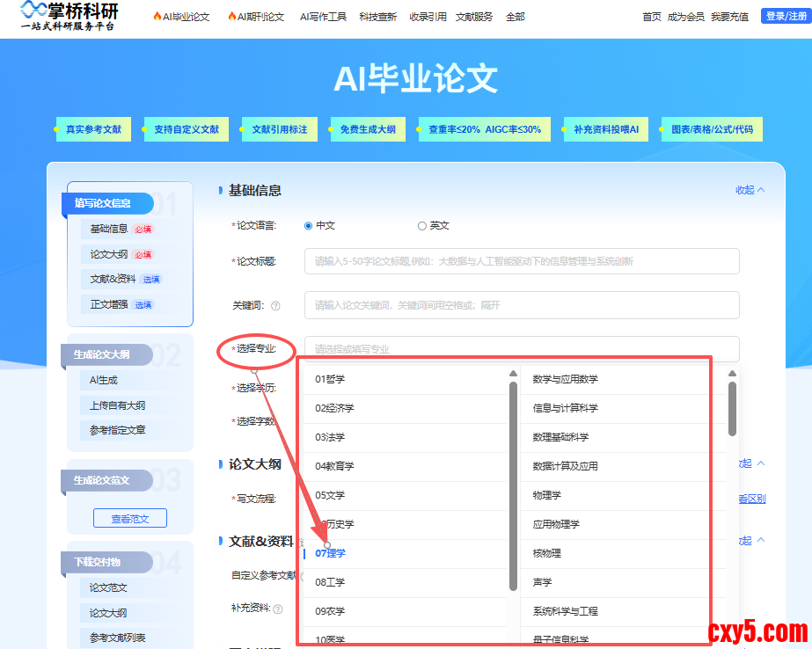Image resolution: width=812 pixels, height=649 pixels.
Task: Choose 03法学 option
Action: [x=405, y=437]
